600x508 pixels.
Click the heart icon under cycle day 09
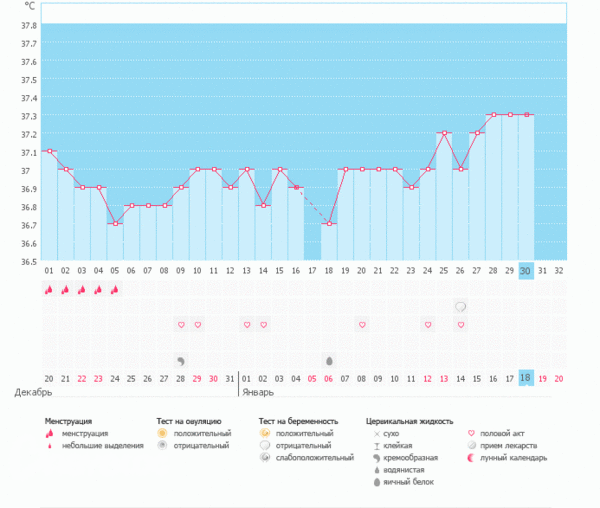[x=181, y=325]
